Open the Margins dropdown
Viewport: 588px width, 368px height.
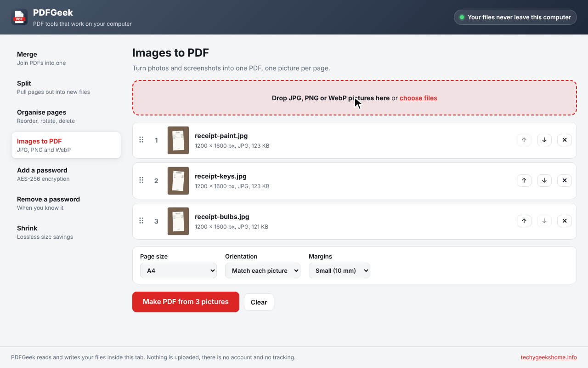click(339, 270)
